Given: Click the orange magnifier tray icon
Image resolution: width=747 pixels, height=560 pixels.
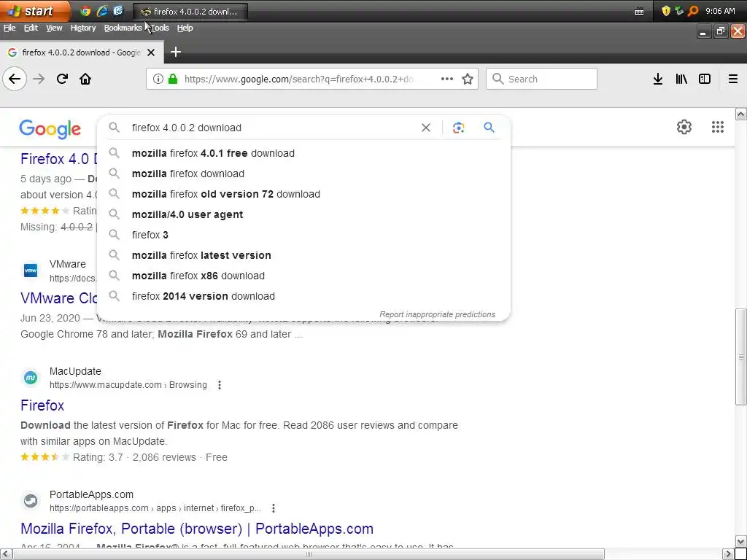Looking at the screenshot, I should (x=693, y=11).
